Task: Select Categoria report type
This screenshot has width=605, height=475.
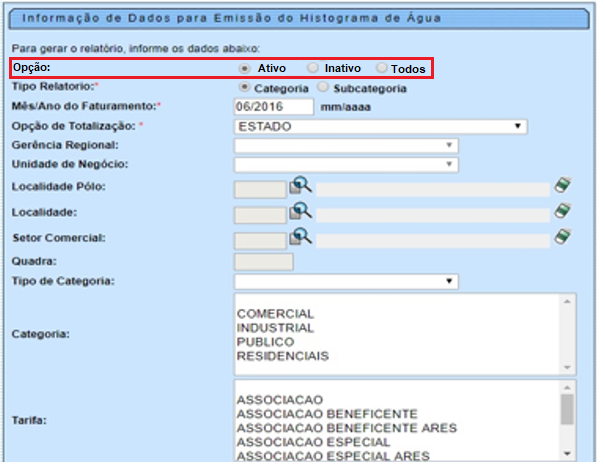Action: [x=245, y=88]
